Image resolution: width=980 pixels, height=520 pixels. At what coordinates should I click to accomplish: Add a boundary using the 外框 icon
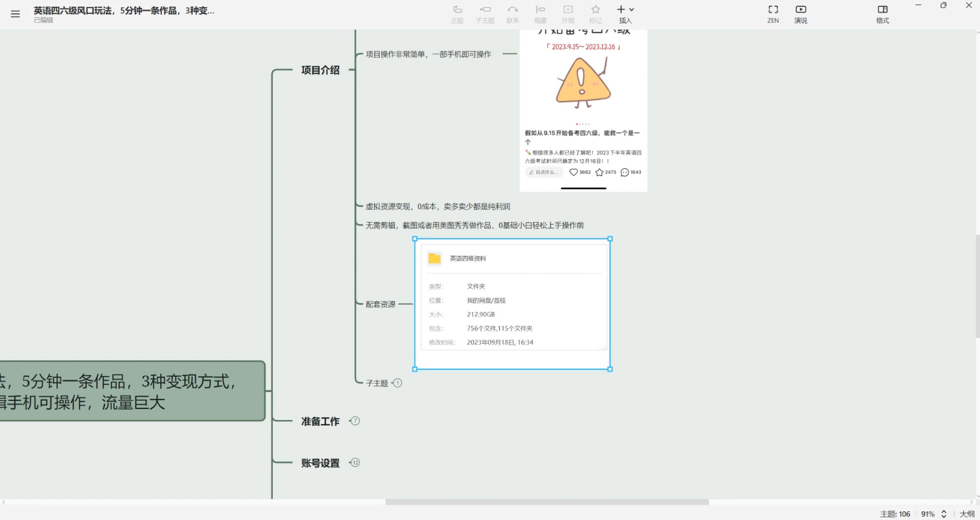567,14
